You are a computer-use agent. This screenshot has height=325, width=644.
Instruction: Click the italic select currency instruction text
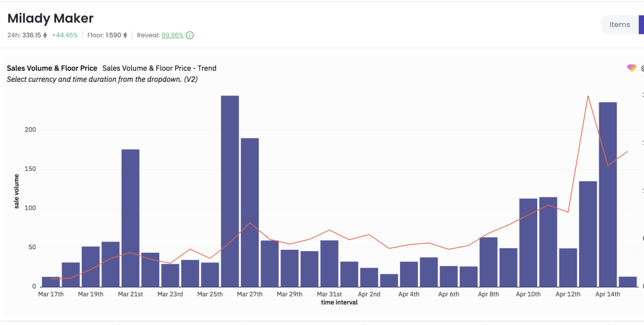click(103, 79)
